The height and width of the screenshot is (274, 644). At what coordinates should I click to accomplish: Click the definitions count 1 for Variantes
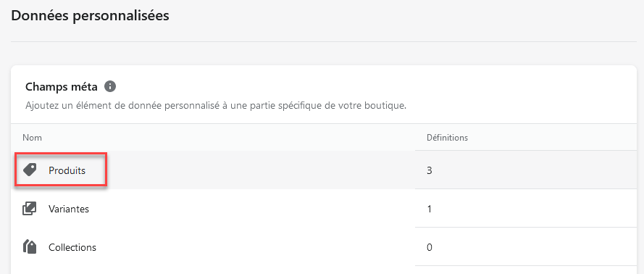(429, 209)
